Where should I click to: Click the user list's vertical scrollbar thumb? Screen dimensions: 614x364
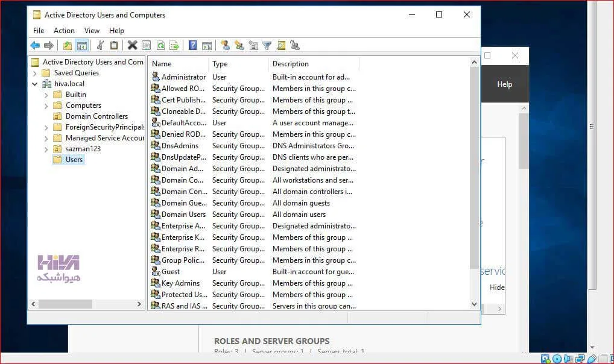point(474,168)
